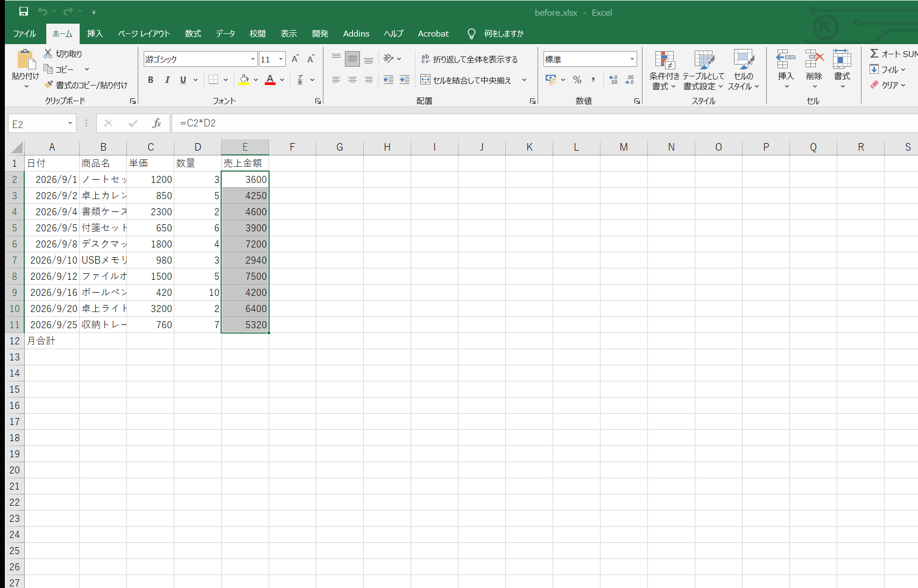Click the Insert Function fx icon
This screenshot has height=588, width=918.
(157, 123)
